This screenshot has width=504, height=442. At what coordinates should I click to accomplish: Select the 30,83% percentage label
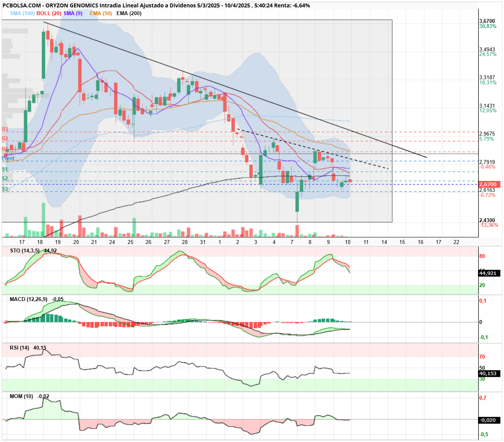coord(488,26)
